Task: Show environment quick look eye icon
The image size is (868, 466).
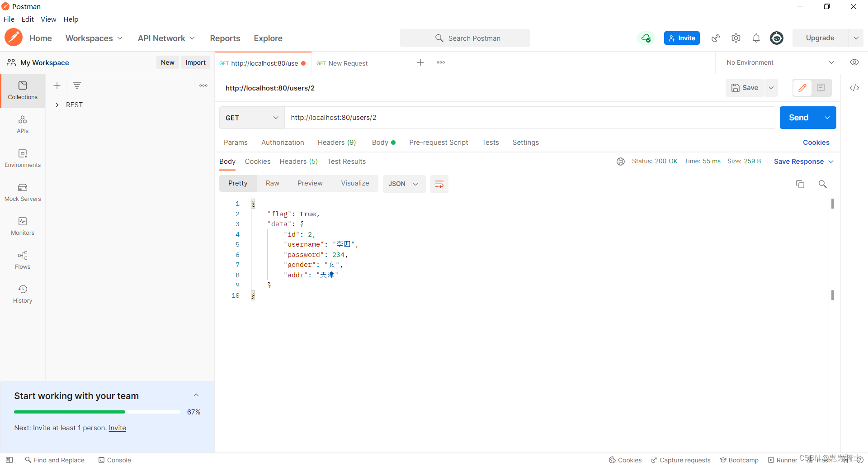Action: [x=854, y=62]
